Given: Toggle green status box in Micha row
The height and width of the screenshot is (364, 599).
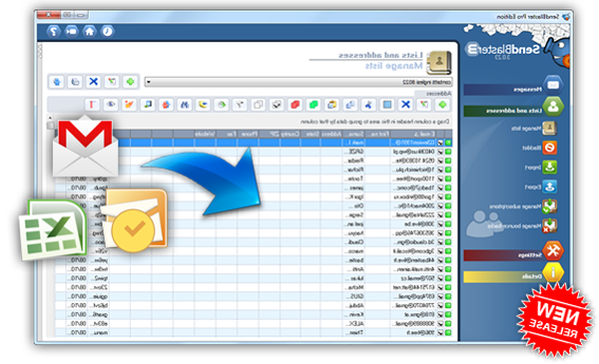Looking at the screenshot, I should 448,287.
